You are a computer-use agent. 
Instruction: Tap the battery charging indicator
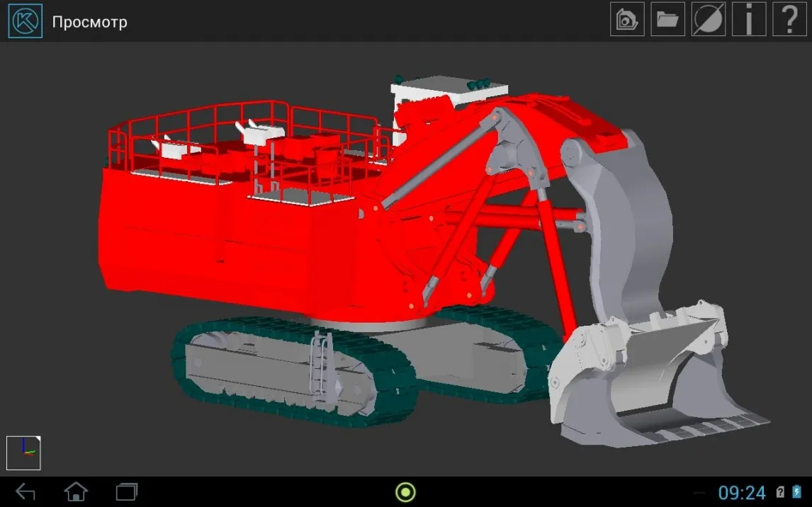pos(797,492)
